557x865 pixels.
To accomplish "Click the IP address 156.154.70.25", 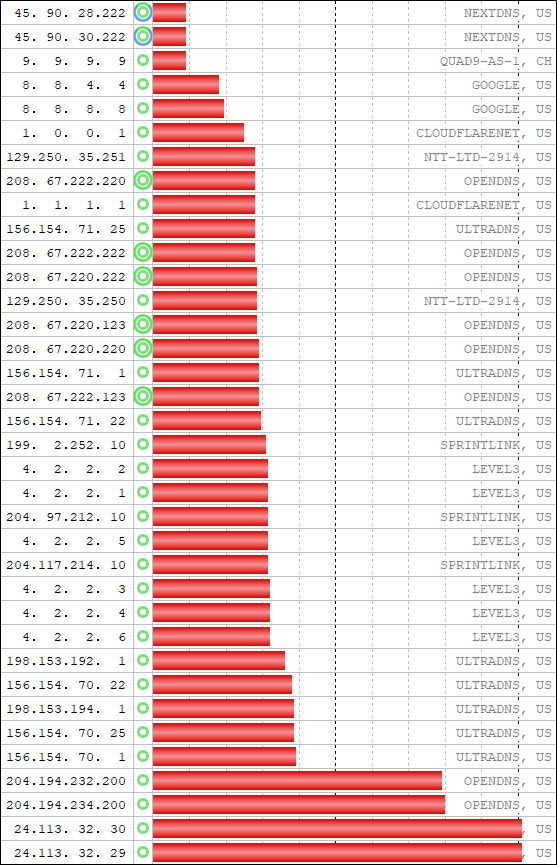I will coord(66,733).
